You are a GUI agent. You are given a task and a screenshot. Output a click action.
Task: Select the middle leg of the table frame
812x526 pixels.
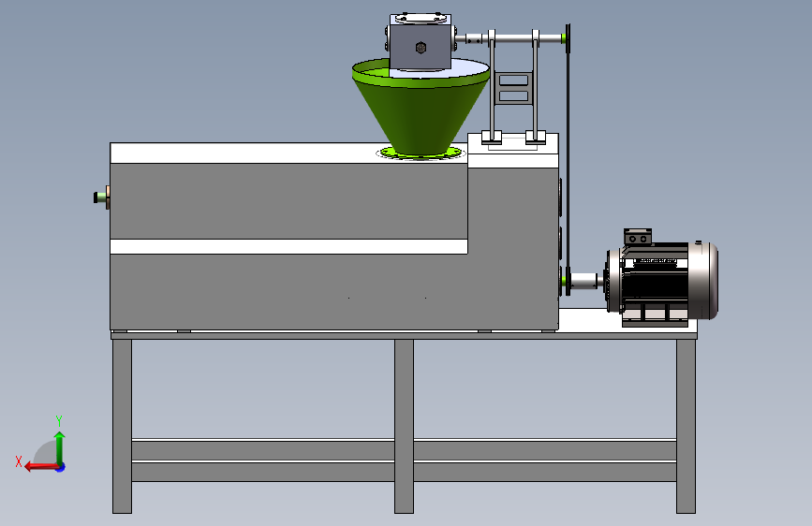coord(404,427)
